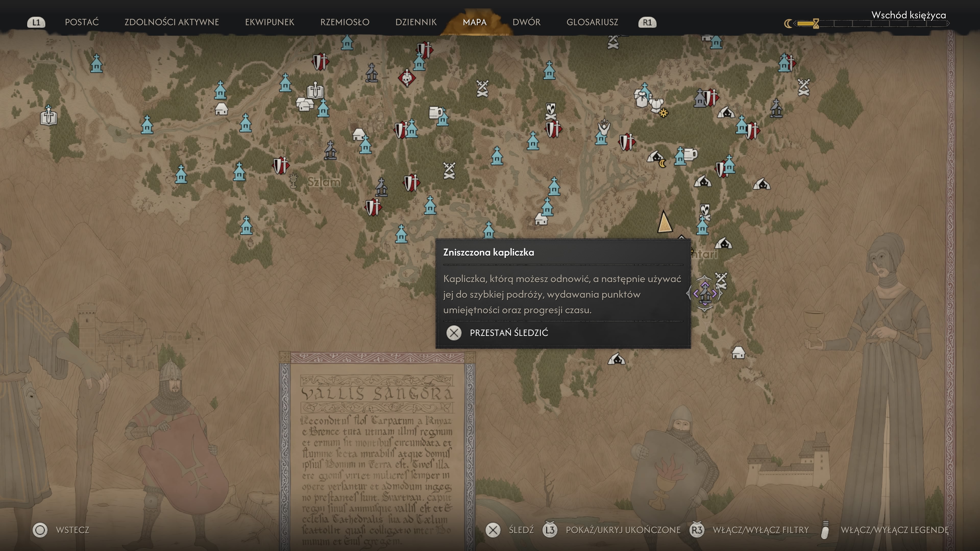Open the POSTAĆ tab
The image size is (980, 551).
82,22
